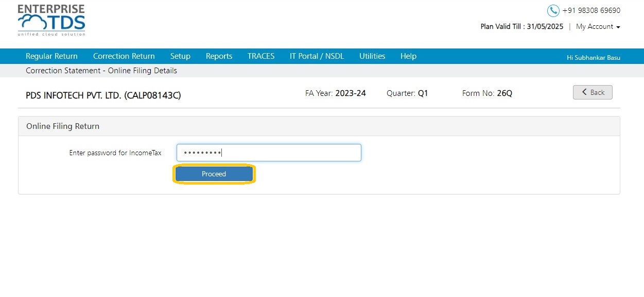Image resolution: width=644 pixels, height=297 pixels.
Task: Open the Setup menu
Action: [180, 56]
